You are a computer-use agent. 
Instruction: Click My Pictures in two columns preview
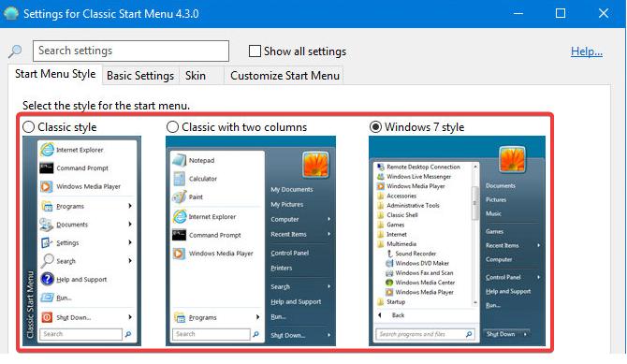[286, 204]
